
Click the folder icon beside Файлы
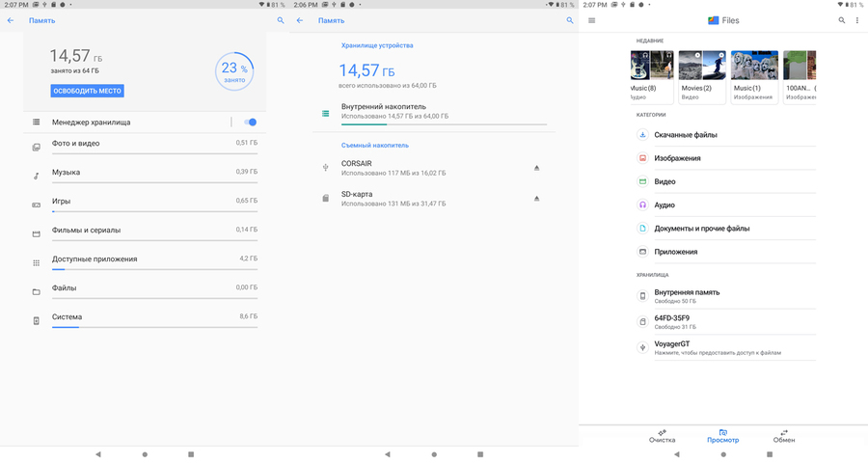point(36,292)
